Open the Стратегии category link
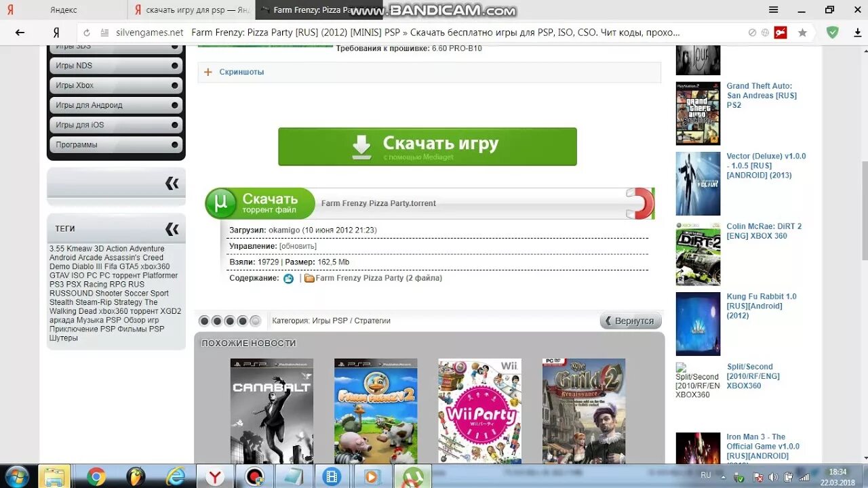The image size is (868, 488). [x=372, y=321]
